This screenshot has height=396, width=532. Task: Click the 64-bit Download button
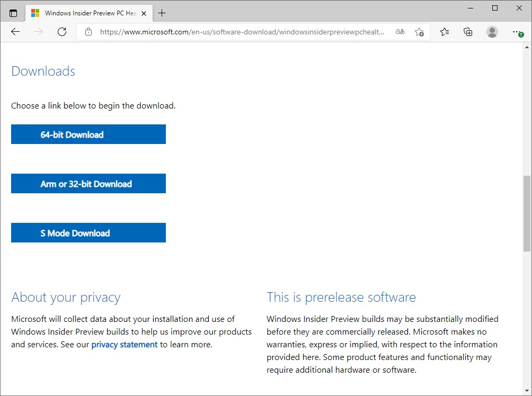[x=88, y=134]
